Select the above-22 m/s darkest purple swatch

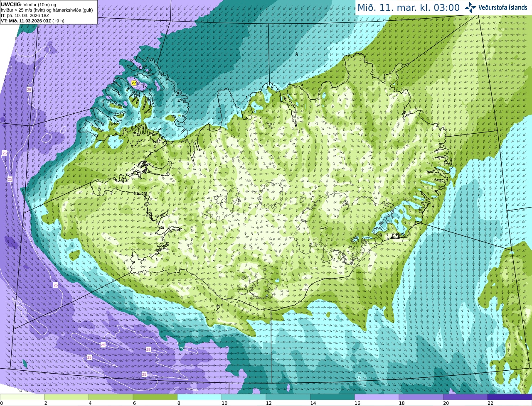(x=510, y=397)
